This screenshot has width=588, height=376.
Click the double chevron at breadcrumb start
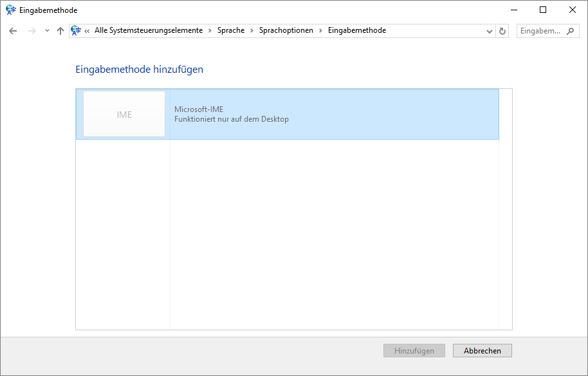[87, 31]
